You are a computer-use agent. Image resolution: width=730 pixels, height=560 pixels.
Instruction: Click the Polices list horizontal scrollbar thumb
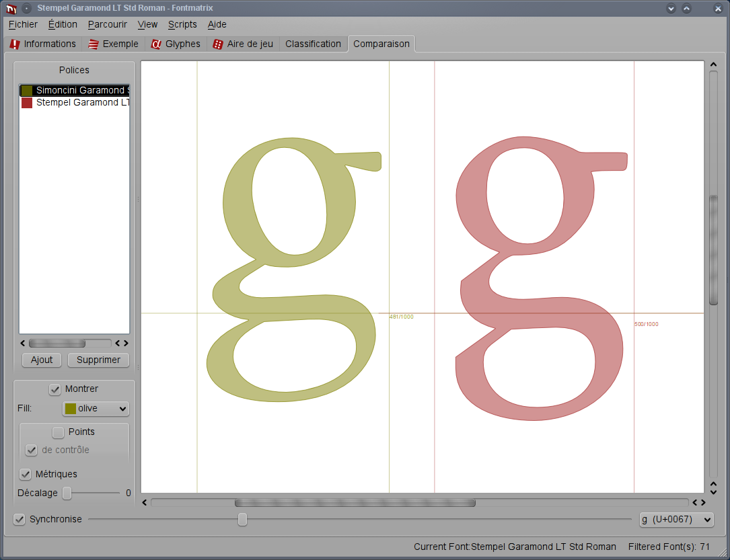[x=57, y=344]
